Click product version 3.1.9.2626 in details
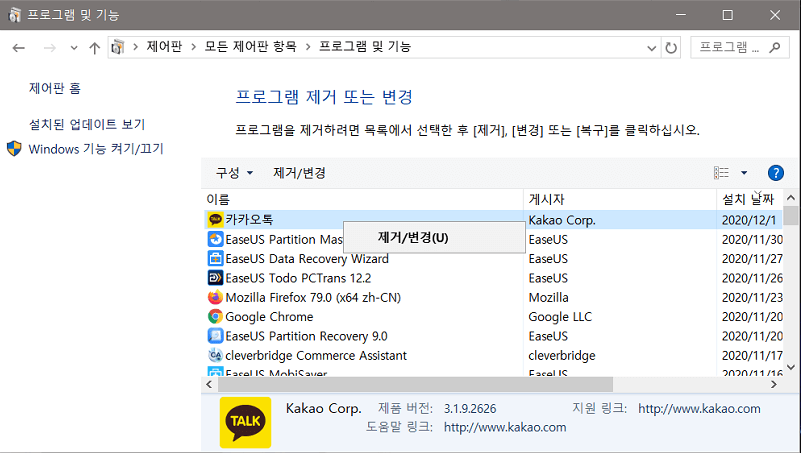The height and width of the screenshot is (453, 801). 470,409
